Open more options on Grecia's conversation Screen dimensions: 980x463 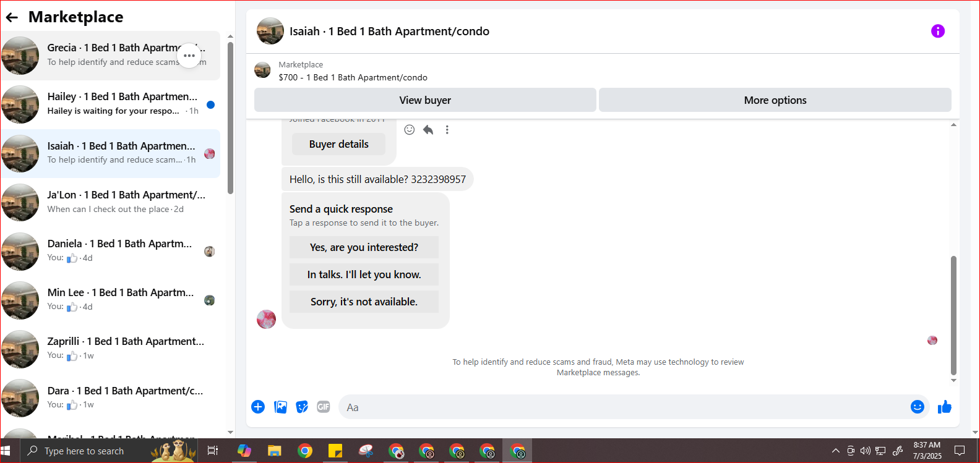pos(189,56)
